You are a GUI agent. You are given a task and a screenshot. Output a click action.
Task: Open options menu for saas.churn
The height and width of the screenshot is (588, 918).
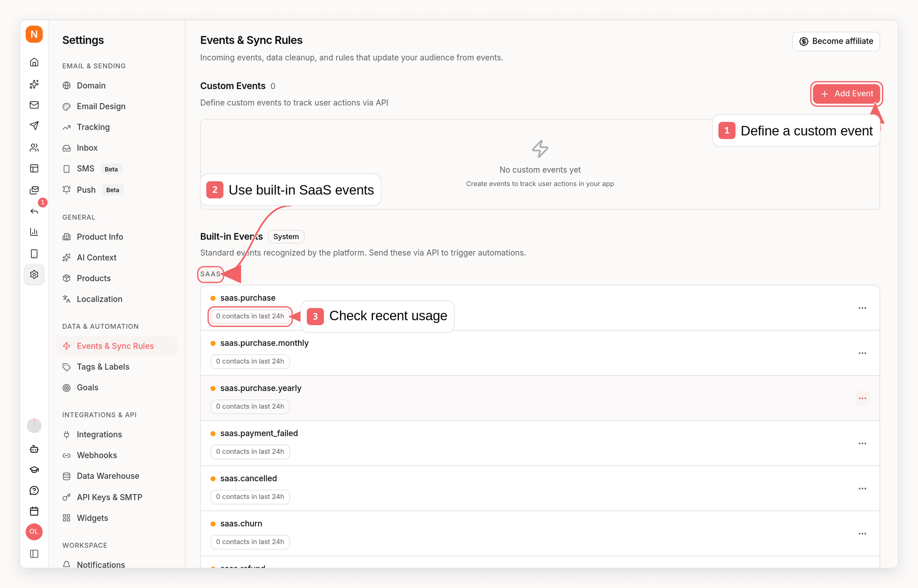click(x=862, y=534)
